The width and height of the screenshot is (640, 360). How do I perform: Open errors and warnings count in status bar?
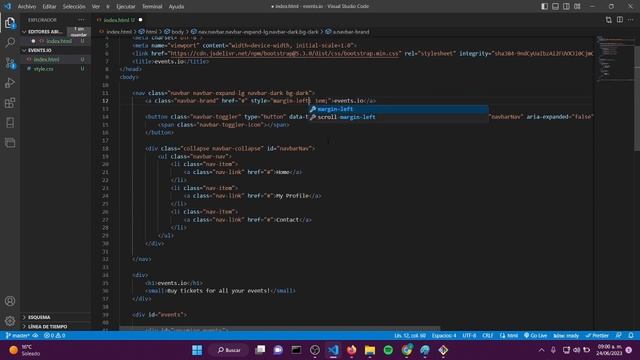point(54,336)
